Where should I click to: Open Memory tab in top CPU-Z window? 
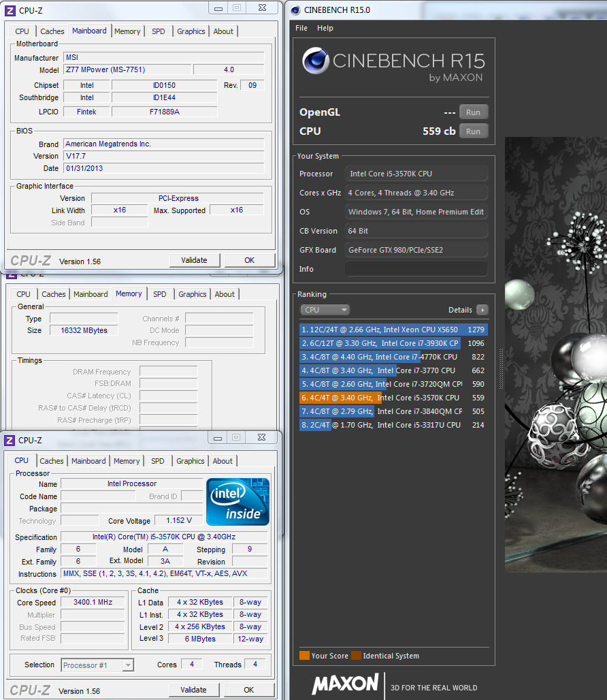point(127,31)
